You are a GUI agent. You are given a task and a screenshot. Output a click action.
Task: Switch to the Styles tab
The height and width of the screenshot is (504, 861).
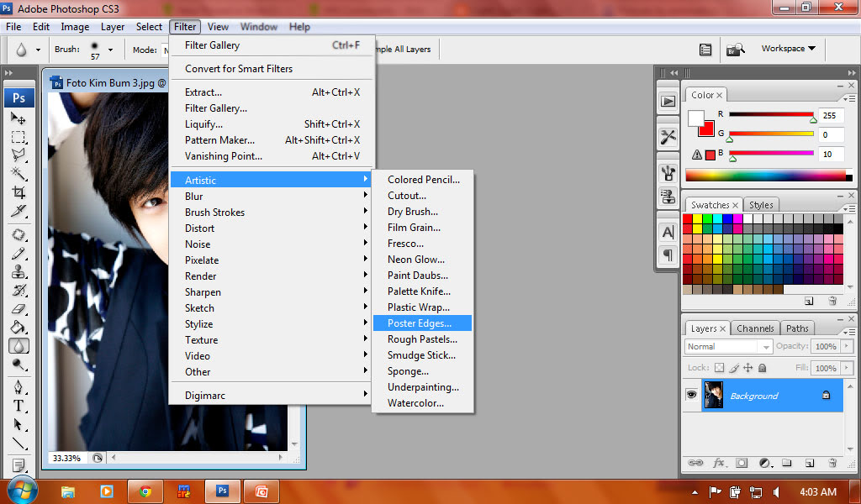click(761, 205)
